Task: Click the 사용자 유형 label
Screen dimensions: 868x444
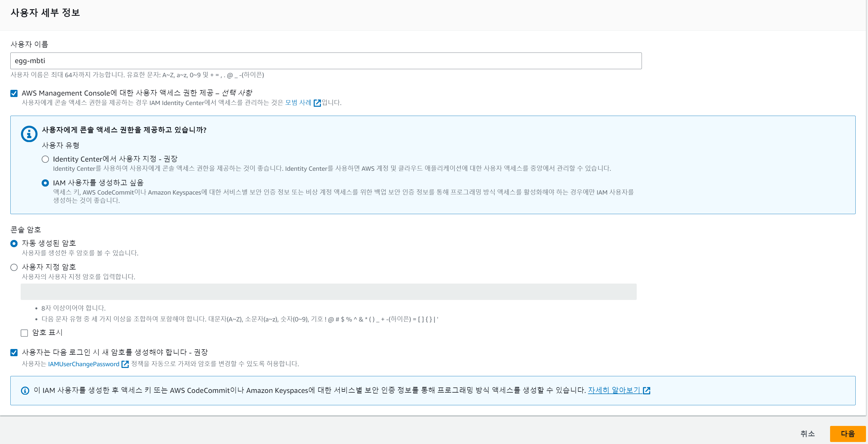Action: (61, 146)
